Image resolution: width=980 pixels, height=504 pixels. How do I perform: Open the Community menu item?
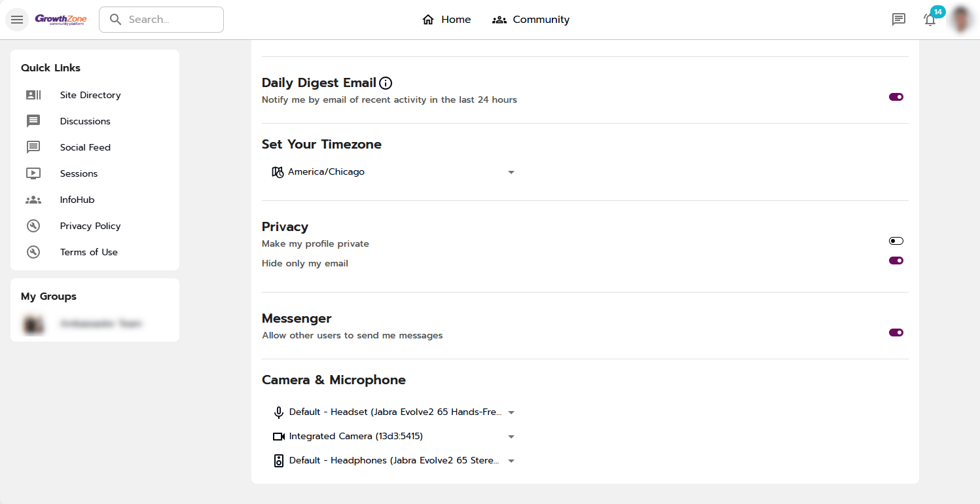point(531,20)
